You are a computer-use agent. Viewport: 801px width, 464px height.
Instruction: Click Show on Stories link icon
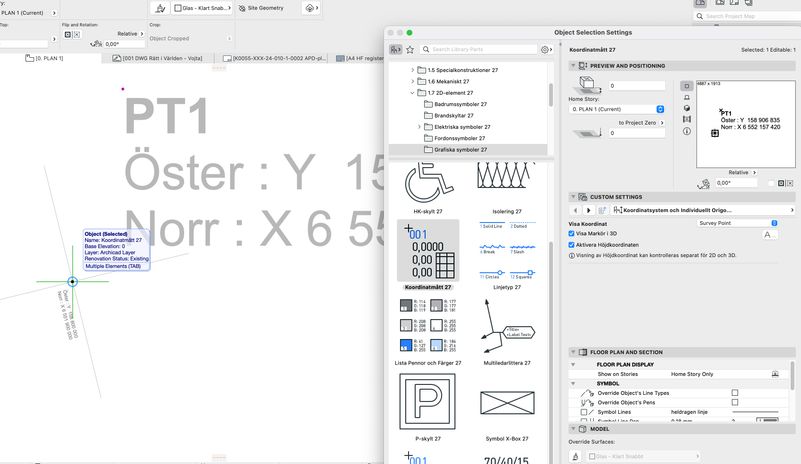775,374
